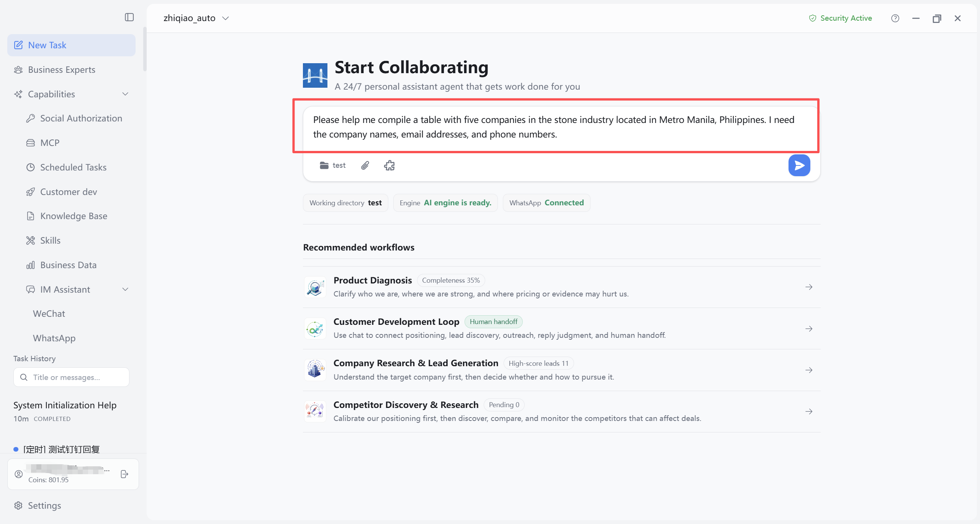Open Customer Development Loop via its arrow
The image size is (980, 524).
(808, 329)
